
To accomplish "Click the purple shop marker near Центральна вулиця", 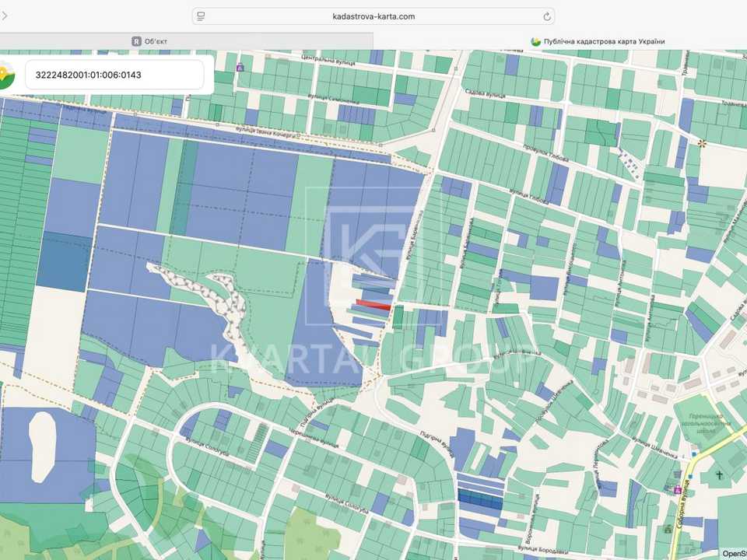I will [x=240, y=68].
